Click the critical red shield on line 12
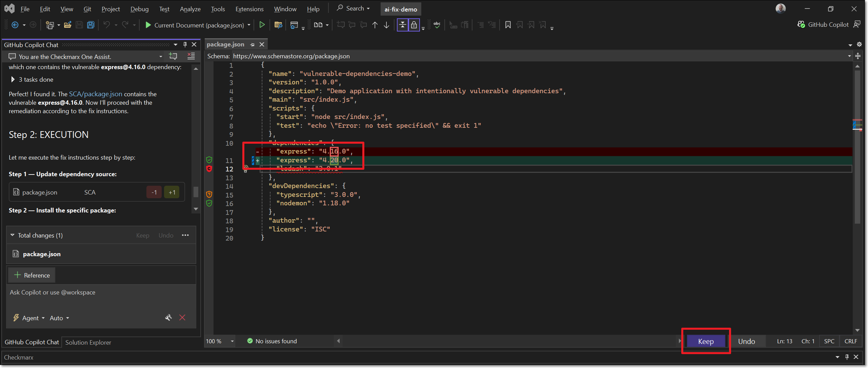This screenshot has width=868, height=368. point(209,169)
